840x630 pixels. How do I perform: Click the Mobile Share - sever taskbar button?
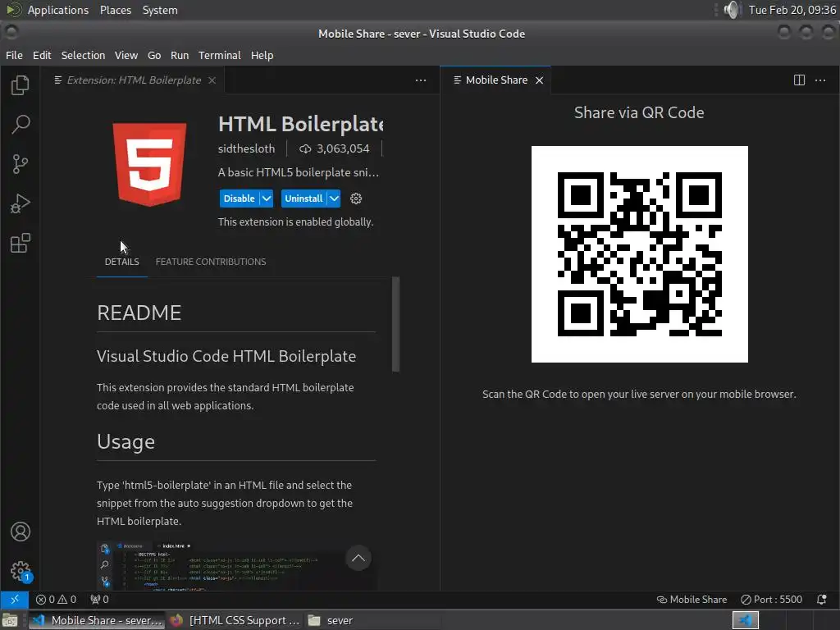(x=97, y=620)
